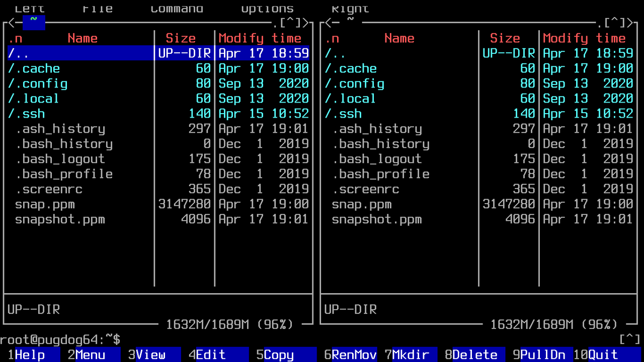
Task: Open left panel history list caret
Action: click(x=290, y=23)
